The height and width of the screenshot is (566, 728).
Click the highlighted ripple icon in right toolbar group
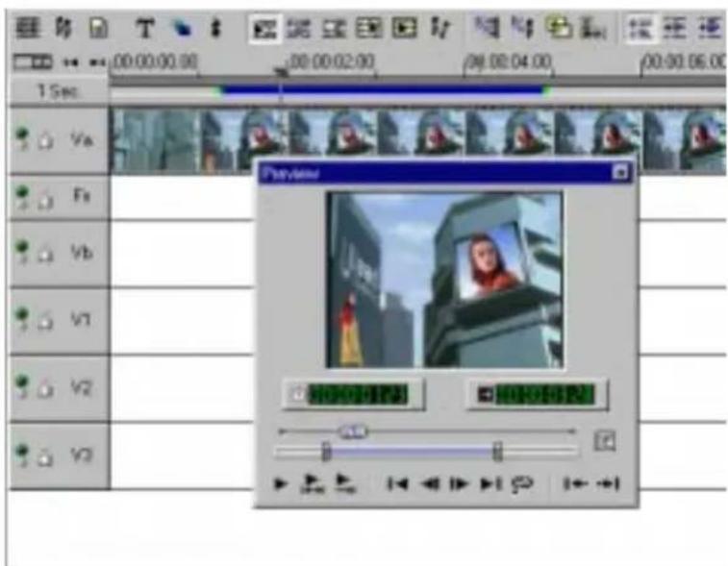click(x=640, y=28)
